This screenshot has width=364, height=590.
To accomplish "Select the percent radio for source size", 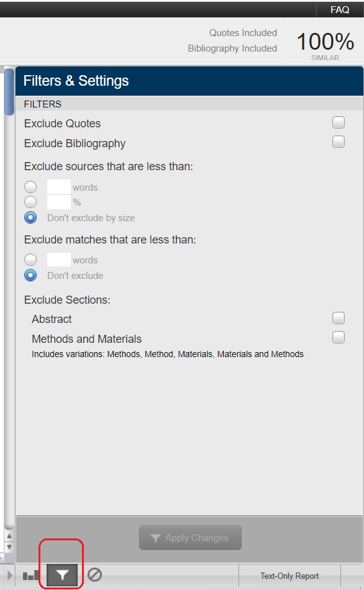I will pyautogui.click(x=30, y=202).
